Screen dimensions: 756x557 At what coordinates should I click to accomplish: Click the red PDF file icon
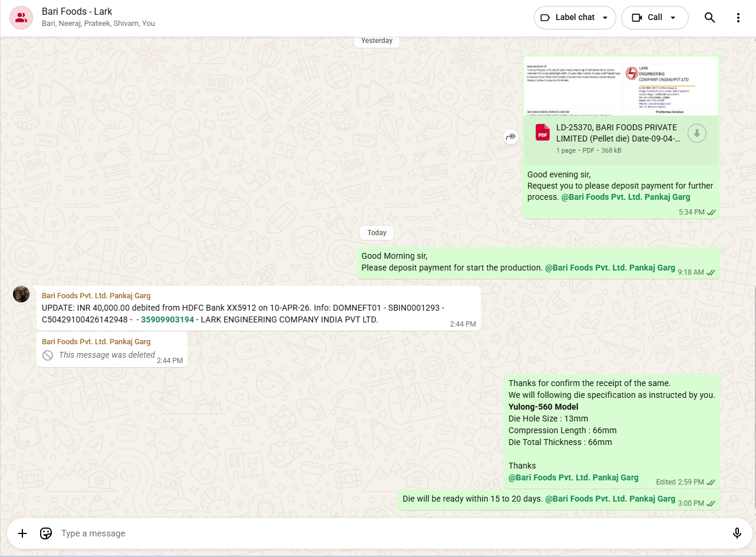(x=542, y=133)
